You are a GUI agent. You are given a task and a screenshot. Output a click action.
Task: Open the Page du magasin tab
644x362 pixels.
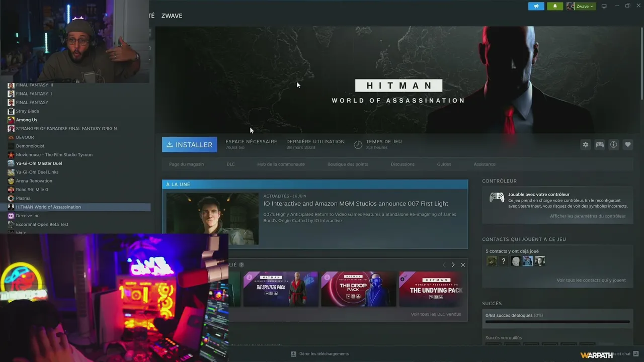(187, 164)
